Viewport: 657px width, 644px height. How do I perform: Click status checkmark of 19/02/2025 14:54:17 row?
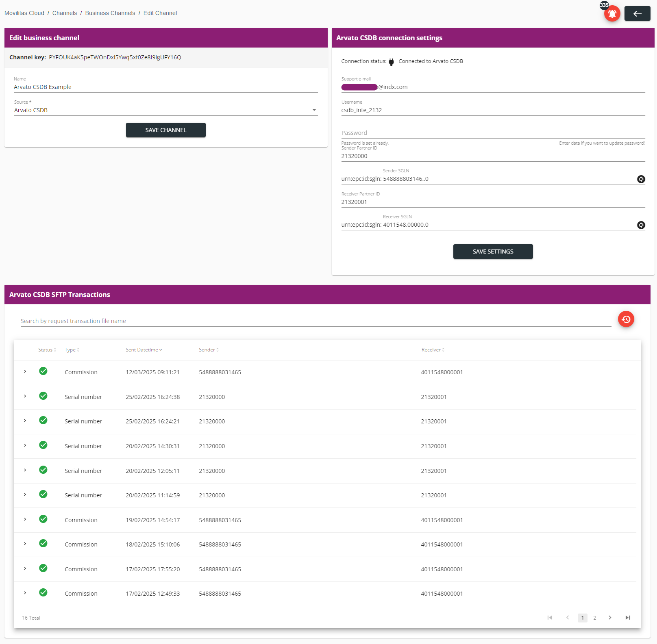point(43,519)
